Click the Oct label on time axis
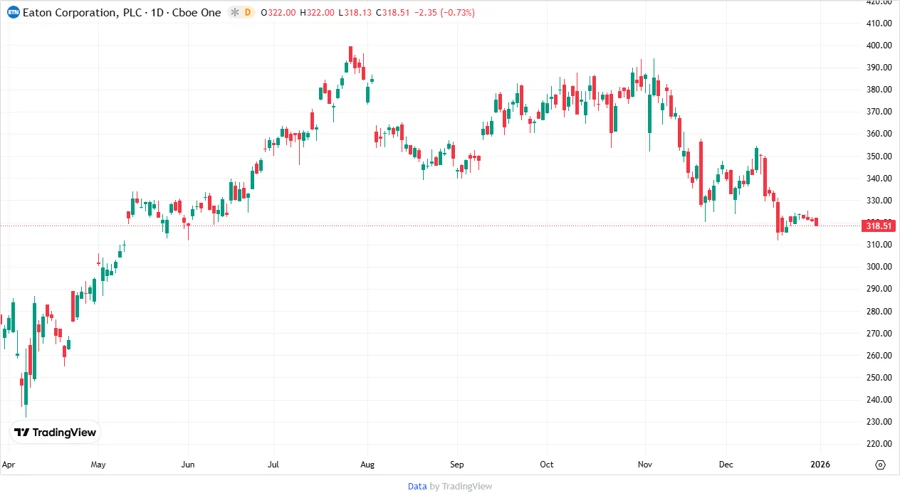The image size is (900, 498). tap(546, 465)
